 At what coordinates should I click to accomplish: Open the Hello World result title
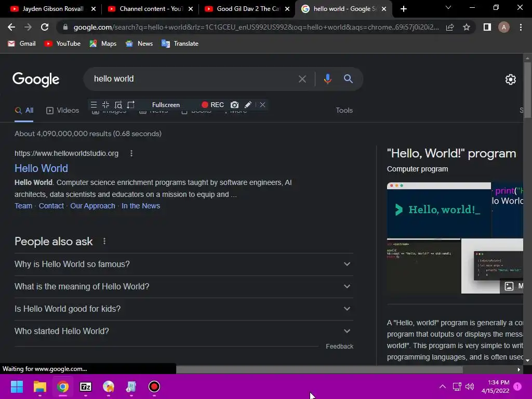41,168
